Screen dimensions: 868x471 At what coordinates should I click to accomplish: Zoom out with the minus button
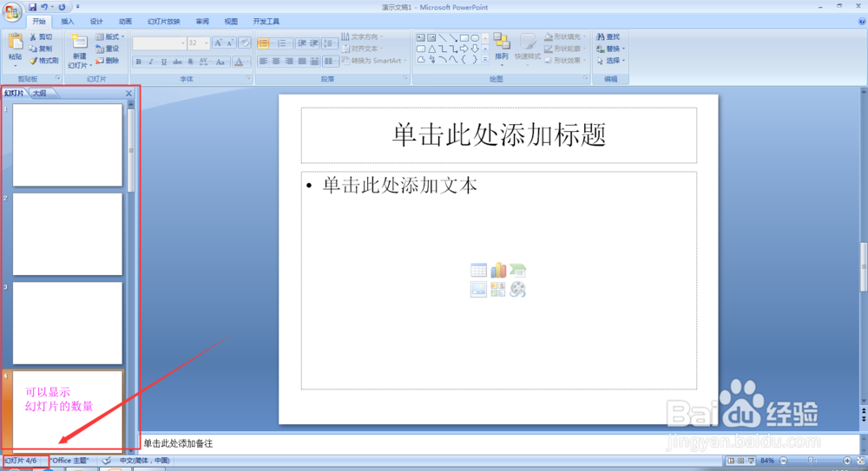(783, 461)
